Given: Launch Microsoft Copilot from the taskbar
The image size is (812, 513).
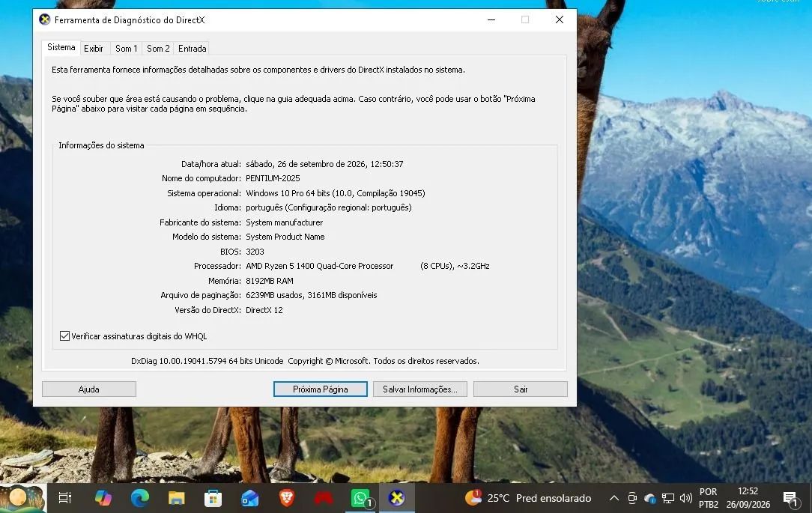Looking at the screenshot, I should [103, 498].
